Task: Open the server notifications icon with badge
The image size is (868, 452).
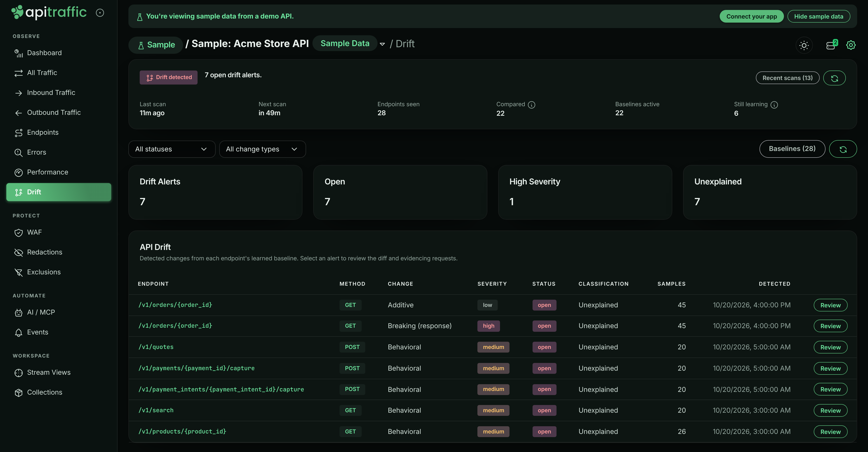Action: point(831,45)
